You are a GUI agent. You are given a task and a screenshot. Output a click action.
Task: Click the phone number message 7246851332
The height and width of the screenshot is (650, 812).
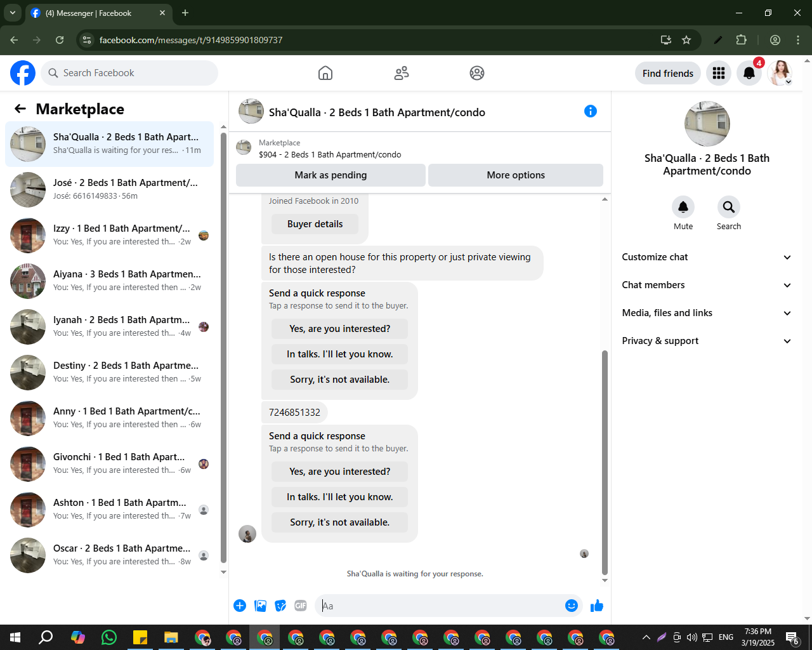point(294,413)
